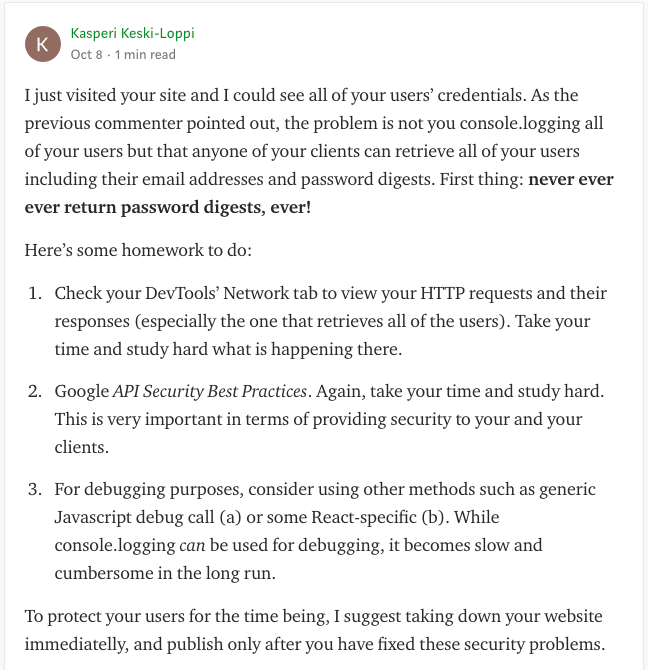This screenshot has width=648, height=670.
Task: Open Kasperi Keski-Loppi's author profile
Action: (132, 33)
